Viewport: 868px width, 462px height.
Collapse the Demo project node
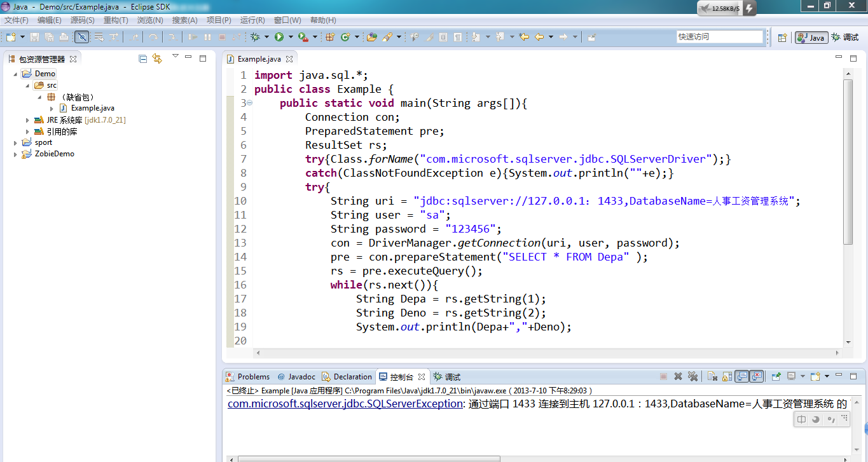click(15, 74)
